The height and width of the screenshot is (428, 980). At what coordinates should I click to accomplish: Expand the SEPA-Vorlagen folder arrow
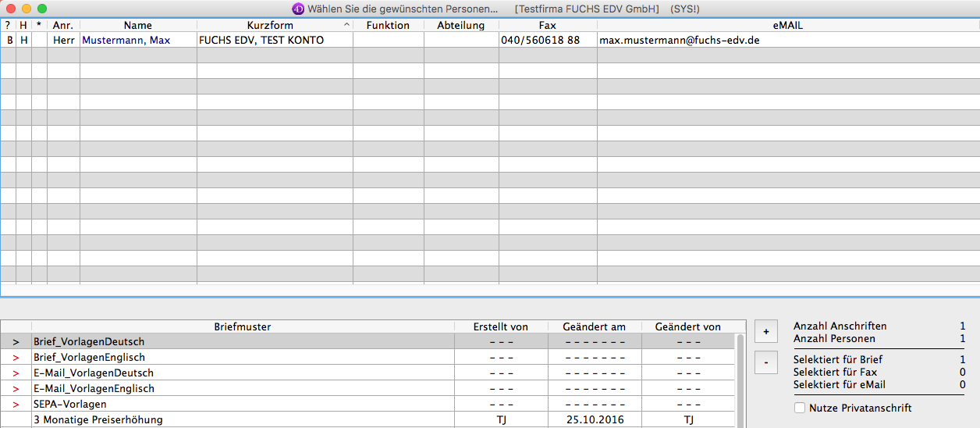[16, 405]
